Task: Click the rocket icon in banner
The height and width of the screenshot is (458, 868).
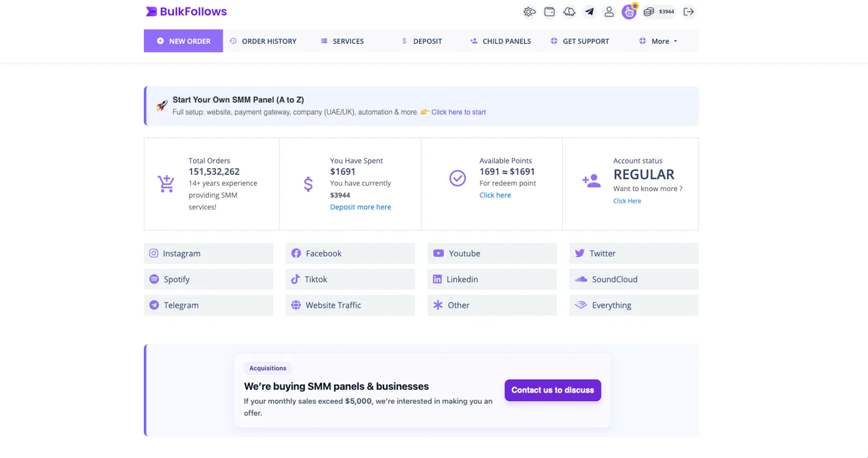Action: pos(162,105)
